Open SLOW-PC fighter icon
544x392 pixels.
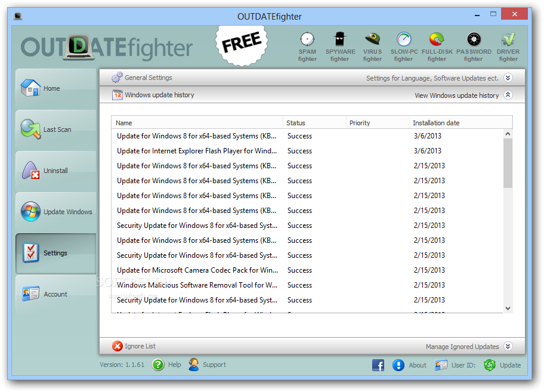tap(404, 47)
